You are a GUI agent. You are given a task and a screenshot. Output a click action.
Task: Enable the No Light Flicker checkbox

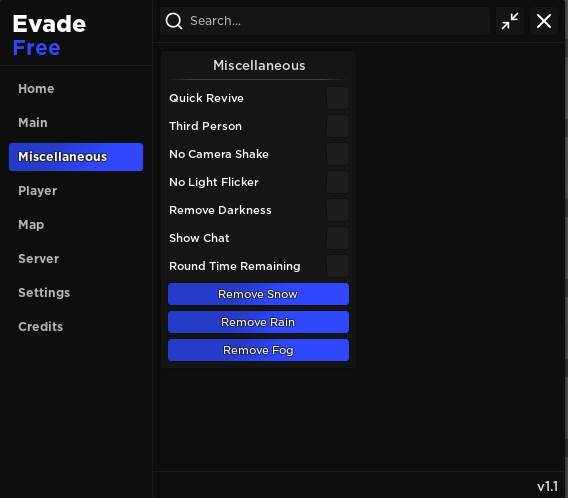pos(338,182)
